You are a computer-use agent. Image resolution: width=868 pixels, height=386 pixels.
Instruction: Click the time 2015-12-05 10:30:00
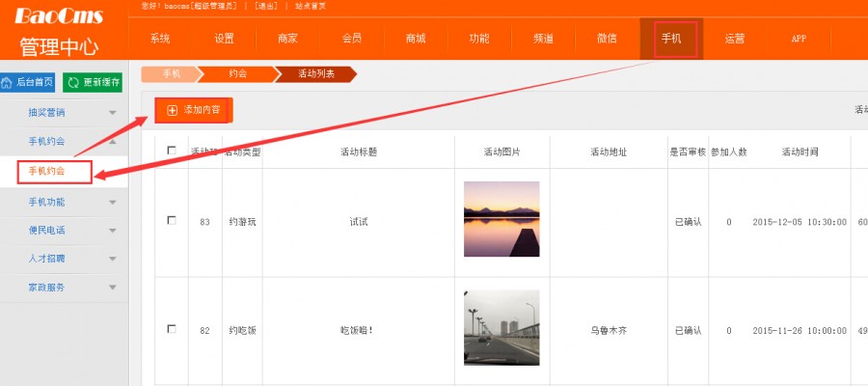pyautogui.click(x=800, y=222)
